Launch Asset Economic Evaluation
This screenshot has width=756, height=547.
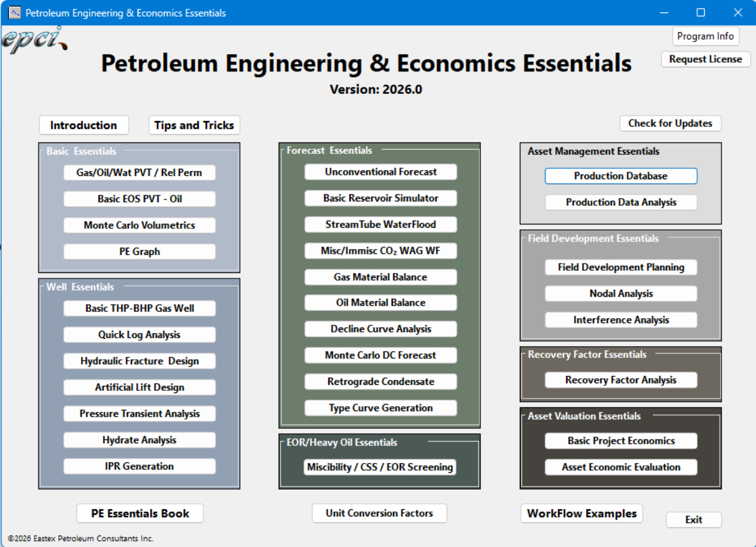pyautogui.click(x=621, y=467)
